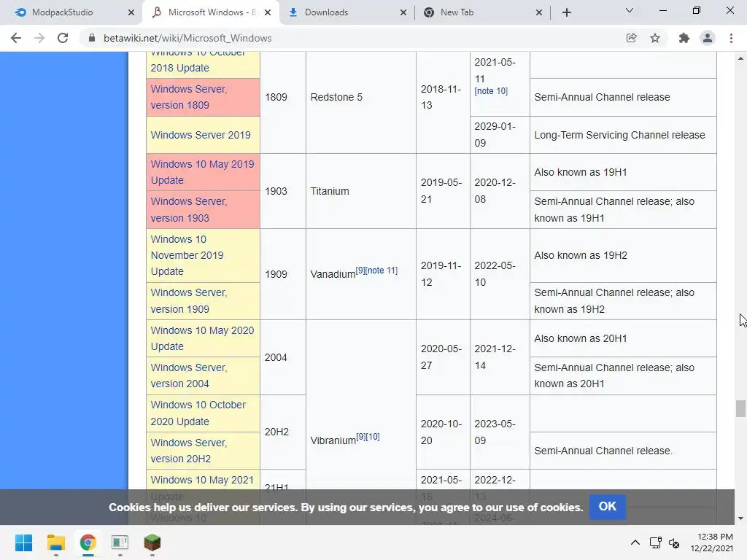Close the Microsoft Windows tab
Image resolution: width=747 pixels, height=560 pixels.
coord(268,12)
